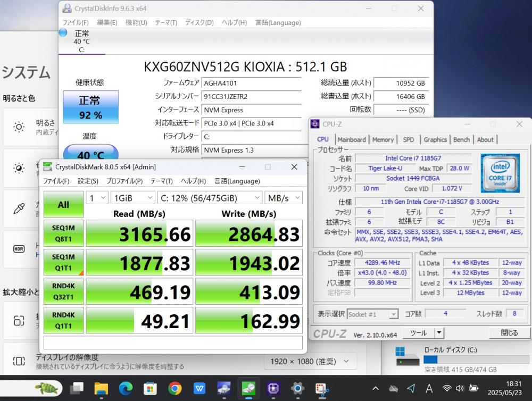The width and height of the screenshot is (532, 401).
Task: Open the C: 12% drive selection dropdown
Action: coord(210,198)
